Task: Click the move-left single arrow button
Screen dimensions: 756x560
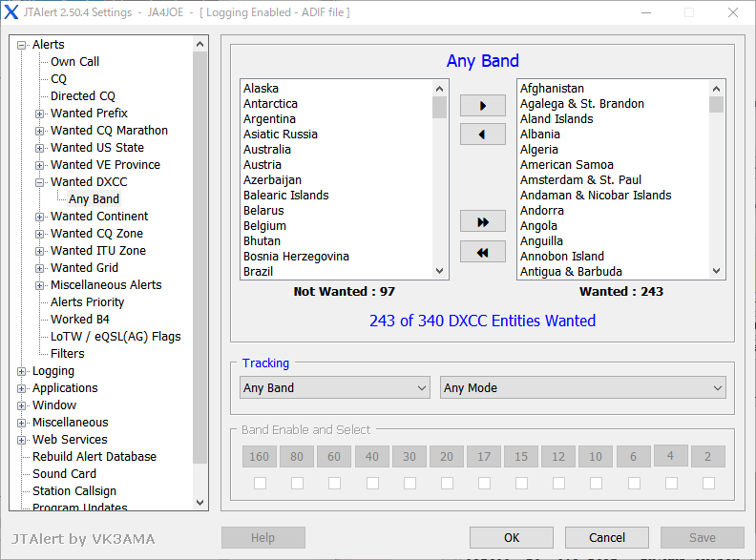Action: 483,135
